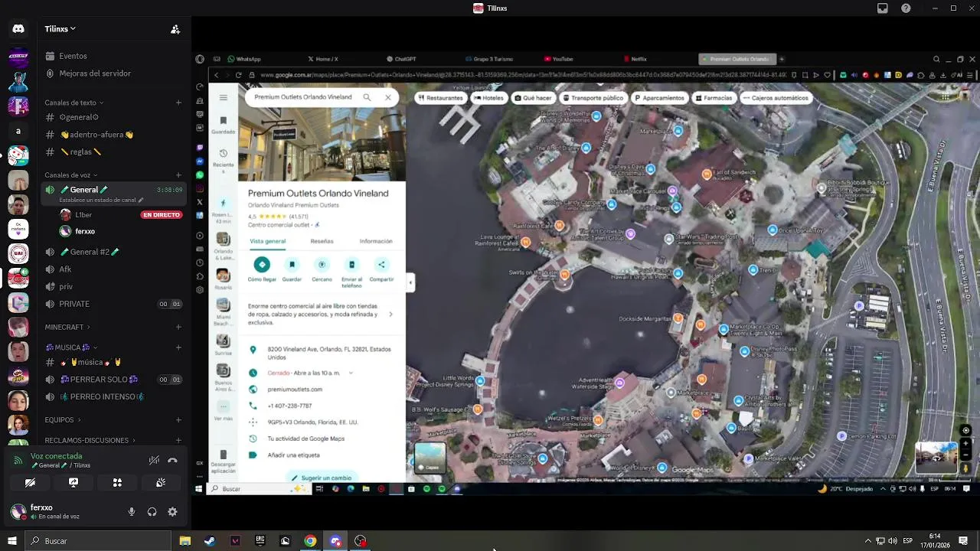This screenshot has height=551, width=980.
Task: Click the Windows Start button
Action: 12,541
